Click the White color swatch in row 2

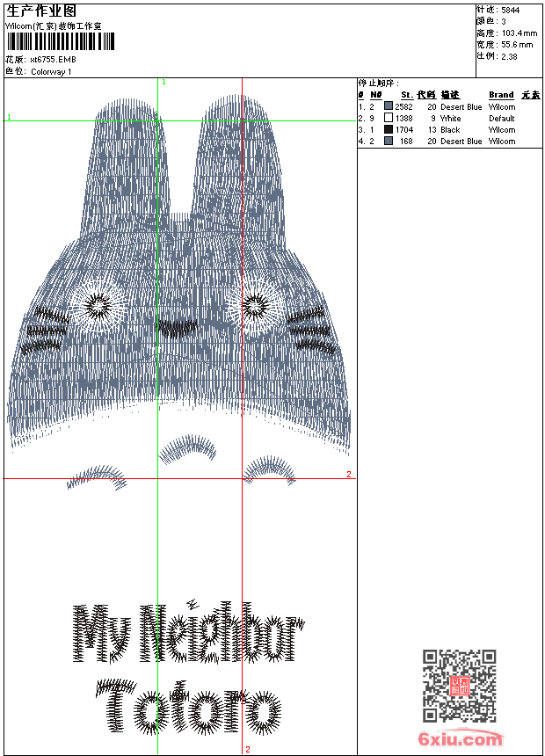pyautogui.click(x=389, y=118)
